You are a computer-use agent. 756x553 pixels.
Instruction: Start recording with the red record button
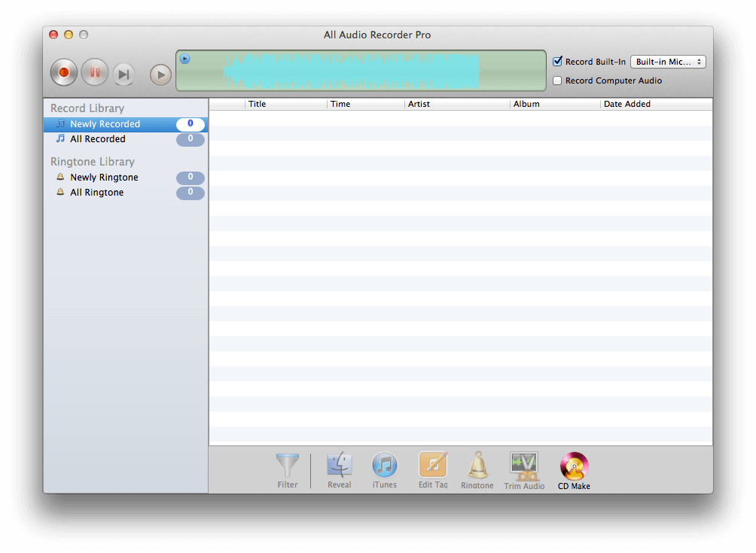64,72
